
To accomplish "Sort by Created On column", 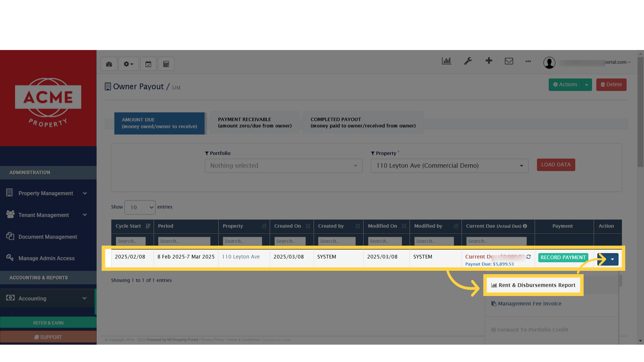I will pos(308,226).
